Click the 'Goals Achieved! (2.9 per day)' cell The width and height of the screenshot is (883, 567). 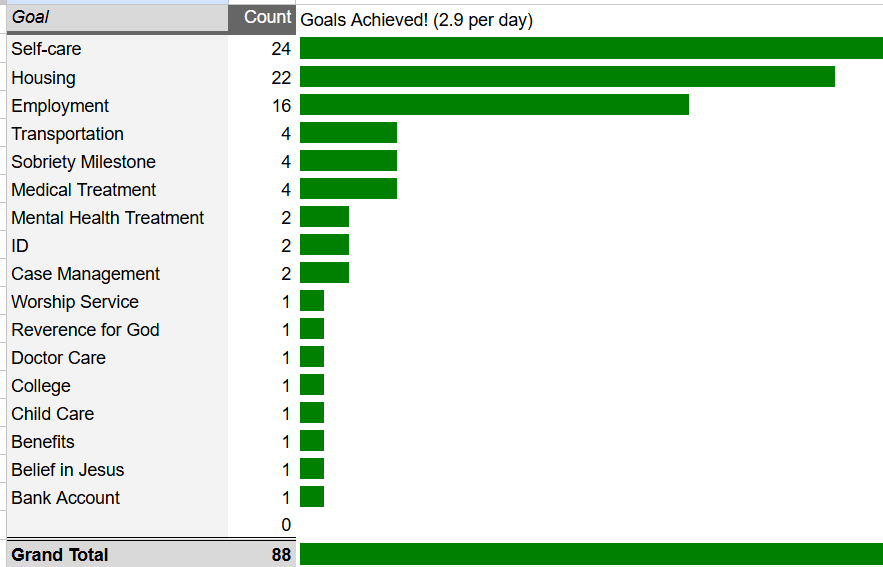[417, 20]
